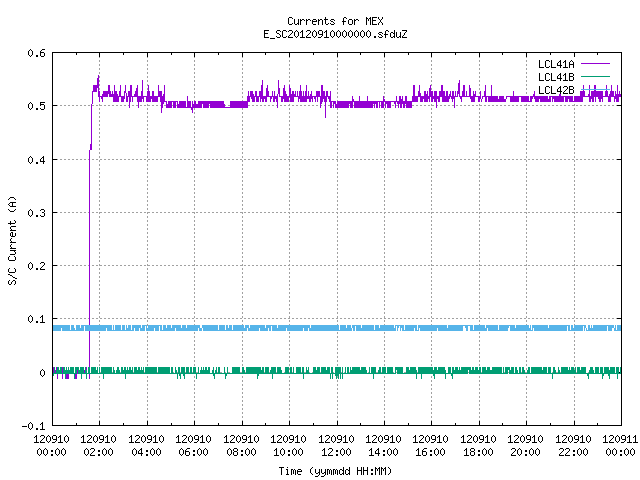Image resolution: width=640 pixels, height=480 pixels.
Task: Click the x-axis tick '120910 10:00'
Action: coord(288,446)
